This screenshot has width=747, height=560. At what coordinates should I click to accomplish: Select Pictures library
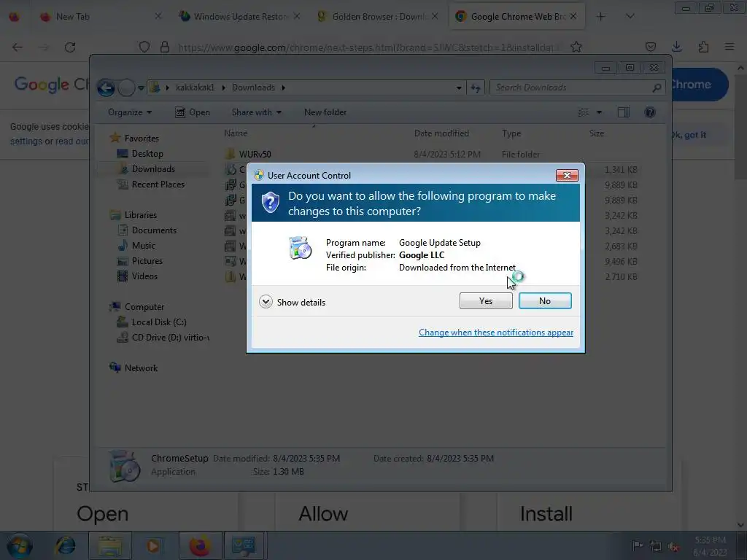[147, 261]
